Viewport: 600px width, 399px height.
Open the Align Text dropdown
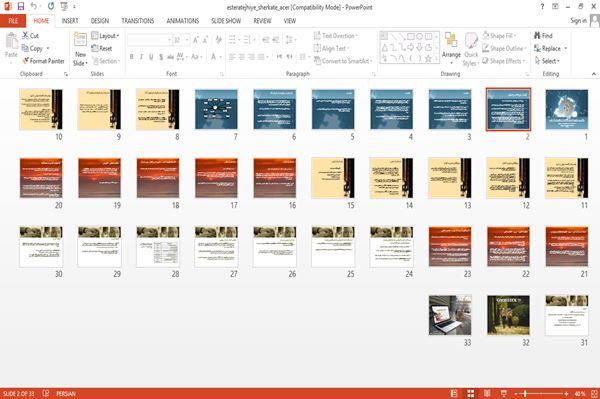tap(331, 48)
